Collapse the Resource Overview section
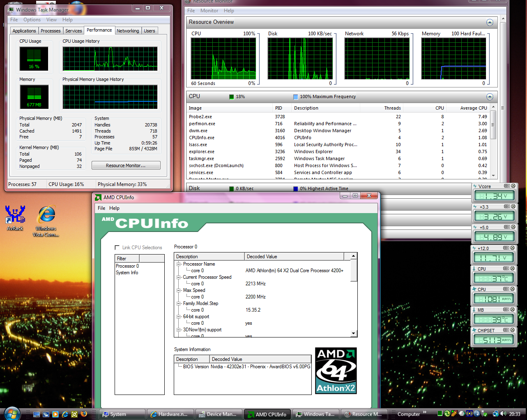The height and width of the screenshot is (420, 527). tap(490, 22)
